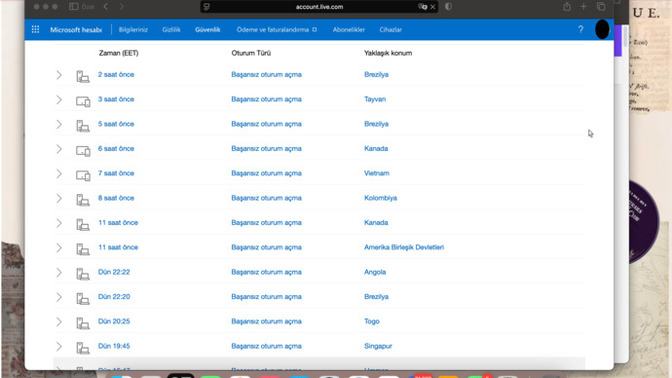Viewport: 672px width, 378px height.
Task: Open the account profile avatar
Action: pos(602,30)
